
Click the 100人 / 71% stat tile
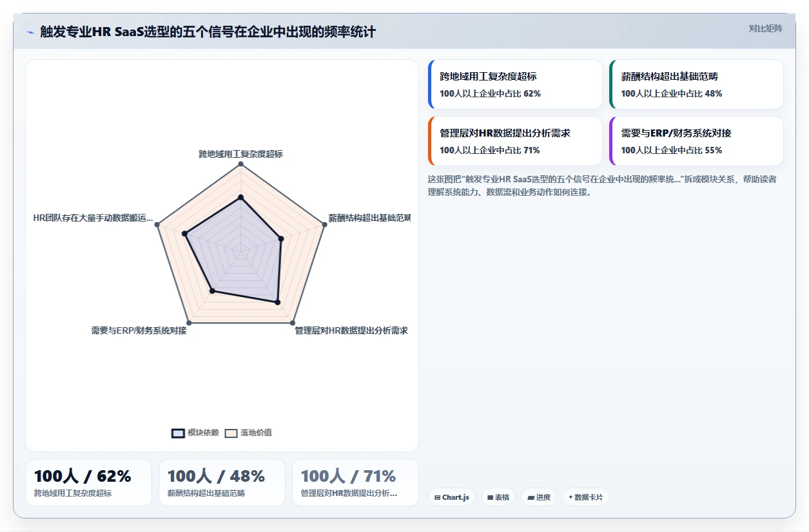(x=355, y=482)
